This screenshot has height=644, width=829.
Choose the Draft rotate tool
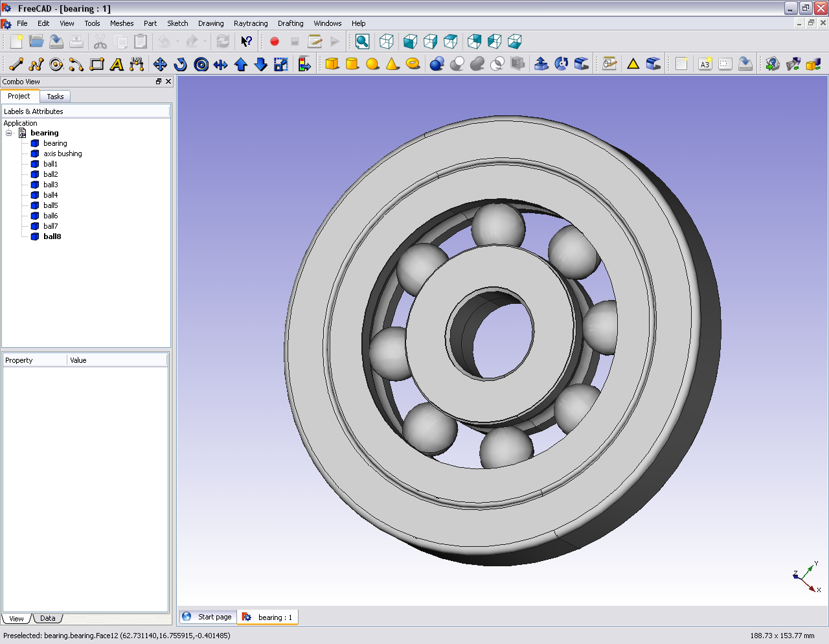click(x=180, y=64)
